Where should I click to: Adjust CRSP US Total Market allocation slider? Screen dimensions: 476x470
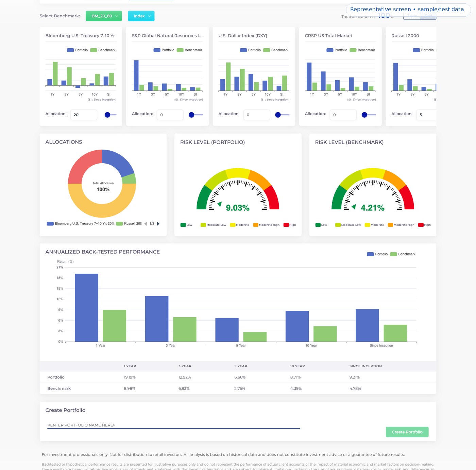369,115
